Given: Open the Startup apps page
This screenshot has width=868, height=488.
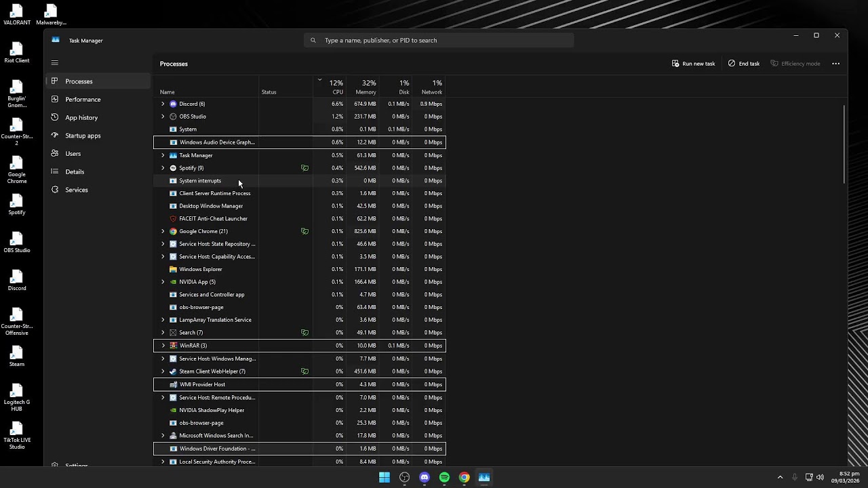Looking at the screenshot, I should (x=98, y=136).
